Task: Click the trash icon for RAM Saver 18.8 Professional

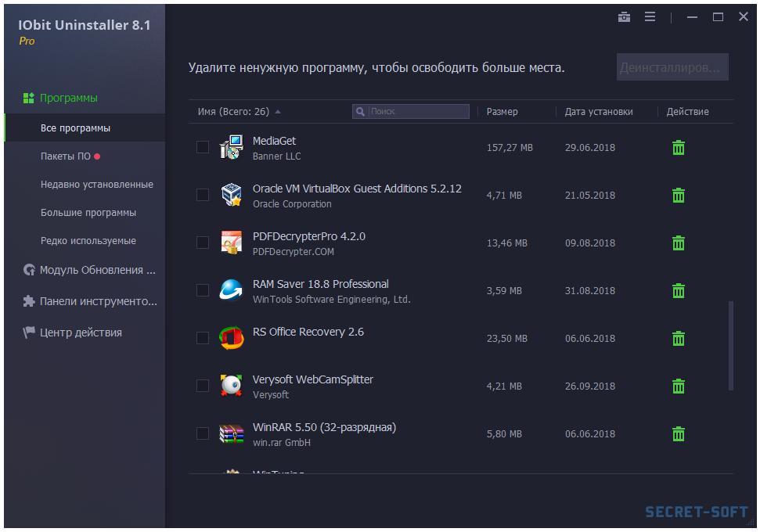Action: pos(679,291)
